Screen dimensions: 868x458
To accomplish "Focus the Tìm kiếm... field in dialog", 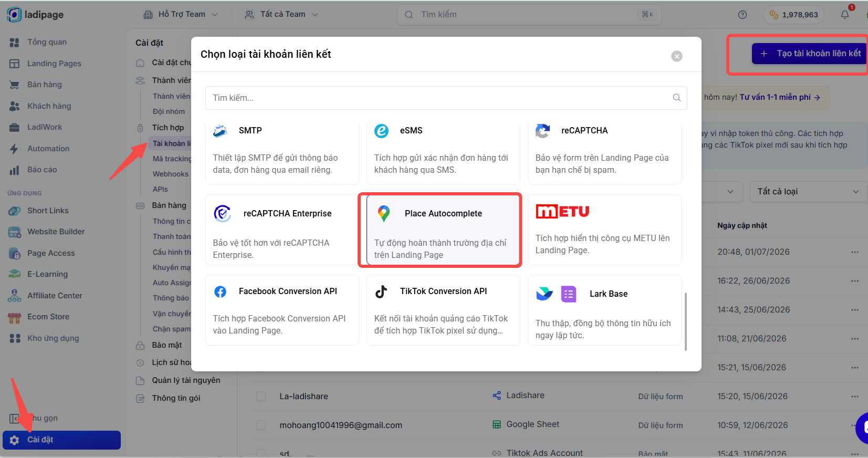I will 446,98.
